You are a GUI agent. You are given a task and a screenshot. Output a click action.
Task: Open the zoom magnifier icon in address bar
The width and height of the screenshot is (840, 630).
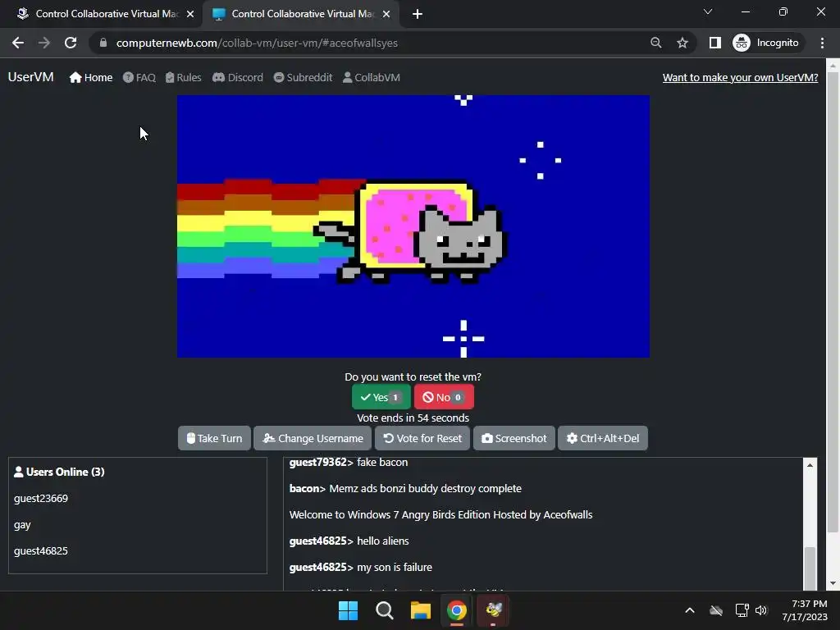(x=655, y=43)
